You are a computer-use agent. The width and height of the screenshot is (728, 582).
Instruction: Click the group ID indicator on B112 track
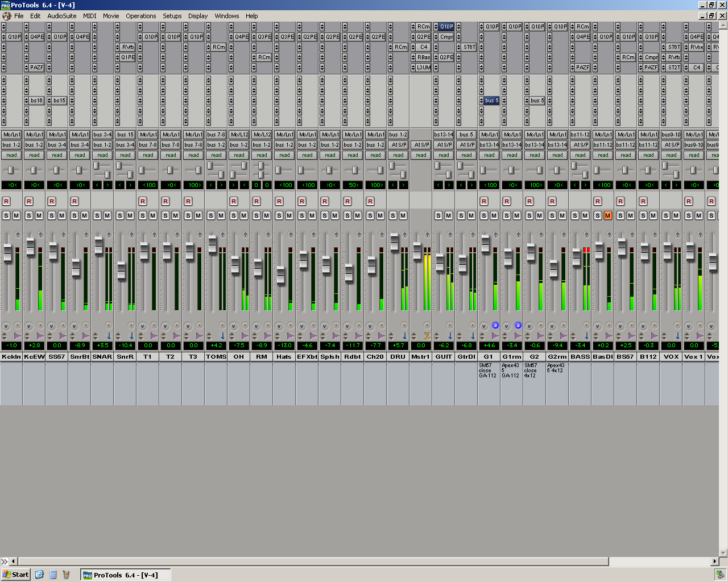655,326
